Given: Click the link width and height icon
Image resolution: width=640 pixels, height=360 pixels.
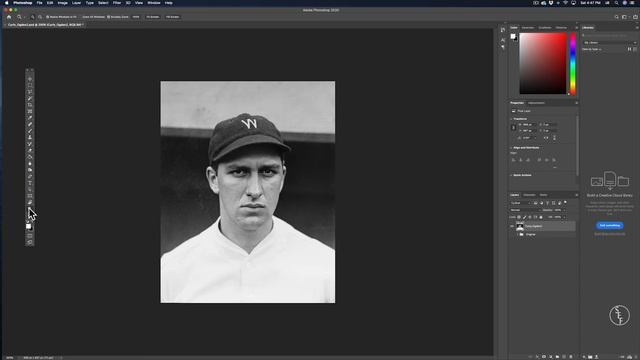Looking at the screenshot, I should 513,127.
